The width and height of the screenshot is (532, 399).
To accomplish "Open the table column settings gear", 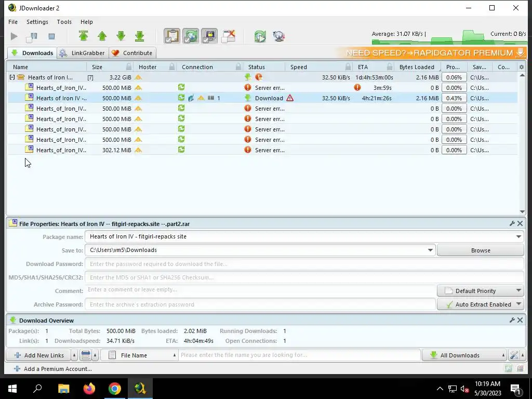I will (522, 67).
